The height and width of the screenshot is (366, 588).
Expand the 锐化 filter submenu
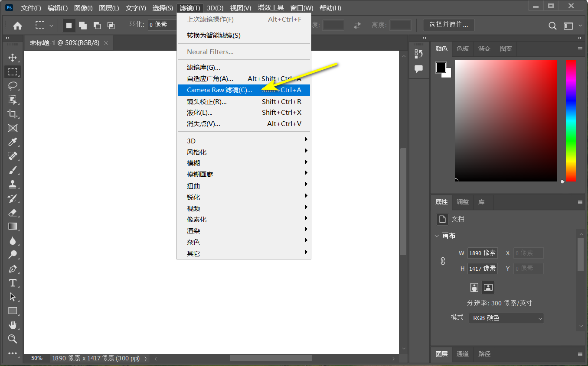(244, 197)
